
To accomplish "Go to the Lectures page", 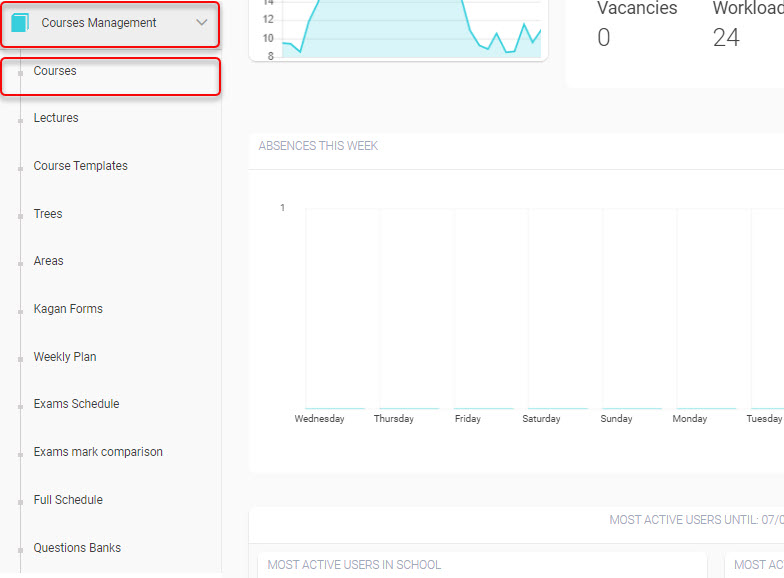I will (x=56, y=118).
